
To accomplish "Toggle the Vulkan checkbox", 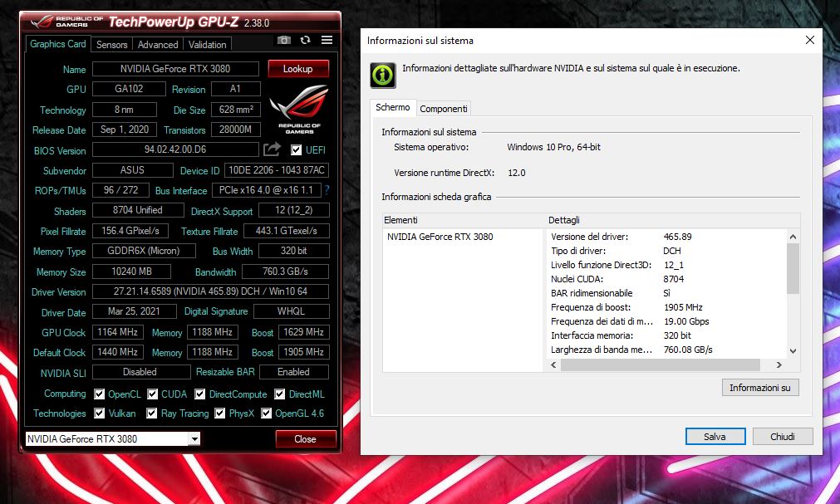I will pyautogui.click(x=99, y=413).
